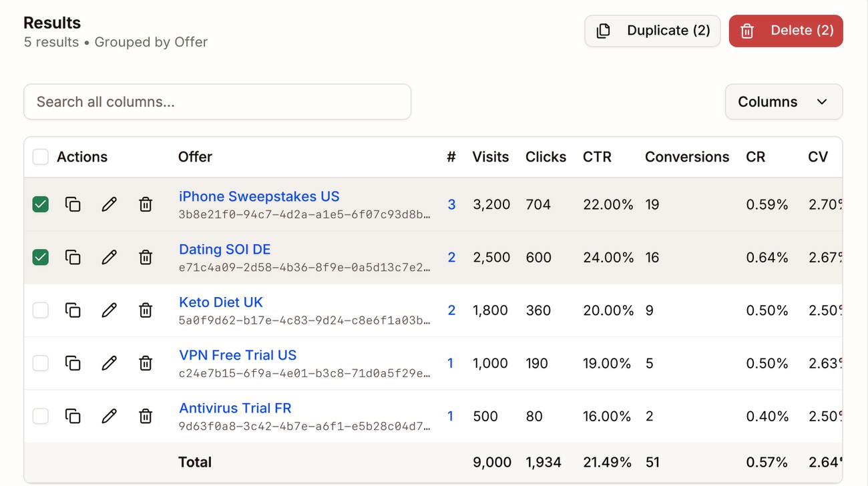This screenshot has height=486, width=868.
Task: Edit the VPN Free Trial US offer
Action: pyautogui.click(x=109, y=363)
